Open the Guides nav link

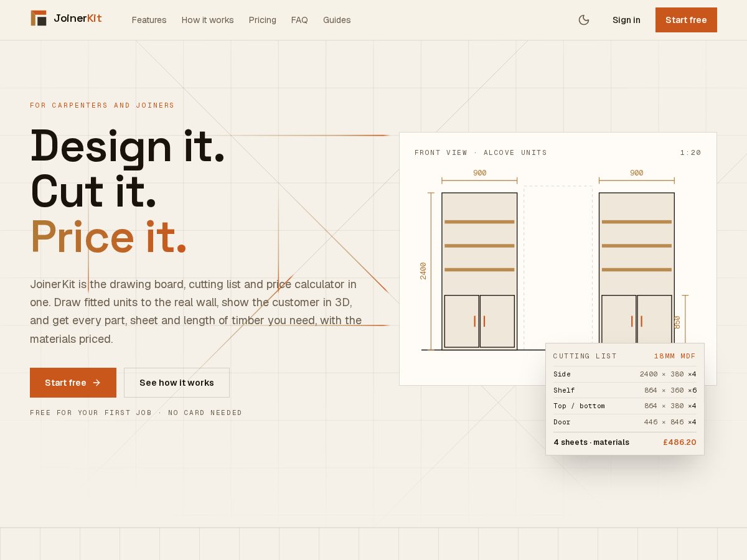pos(337,20)
